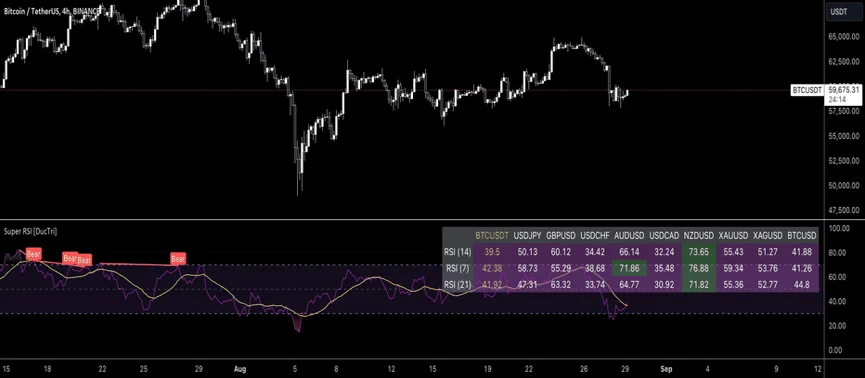Click the 55.43 XAUUSD value
This screenshot has width=865, height=378.
tap(733, 252)
